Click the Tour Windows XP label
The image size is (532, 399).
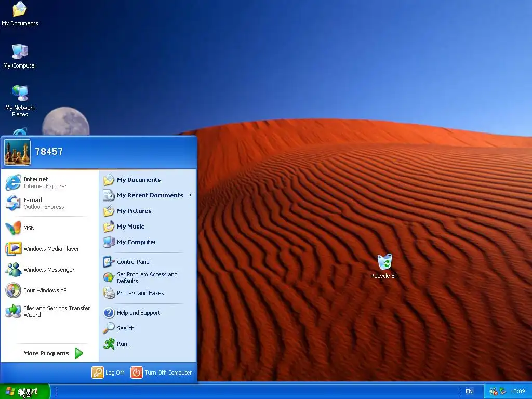45,290
